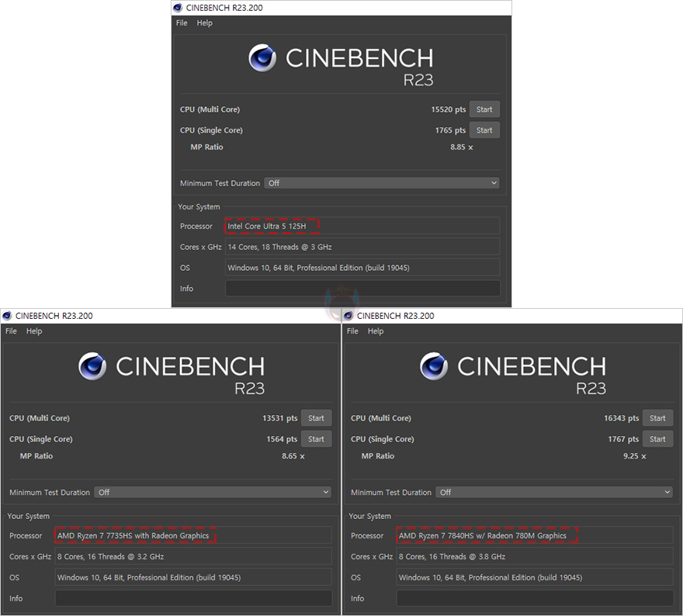Click '14 Cores, 18 Threads @ 3 GHz' field
The height and width of the screenshot is (616, 683).
pos(362,247)
